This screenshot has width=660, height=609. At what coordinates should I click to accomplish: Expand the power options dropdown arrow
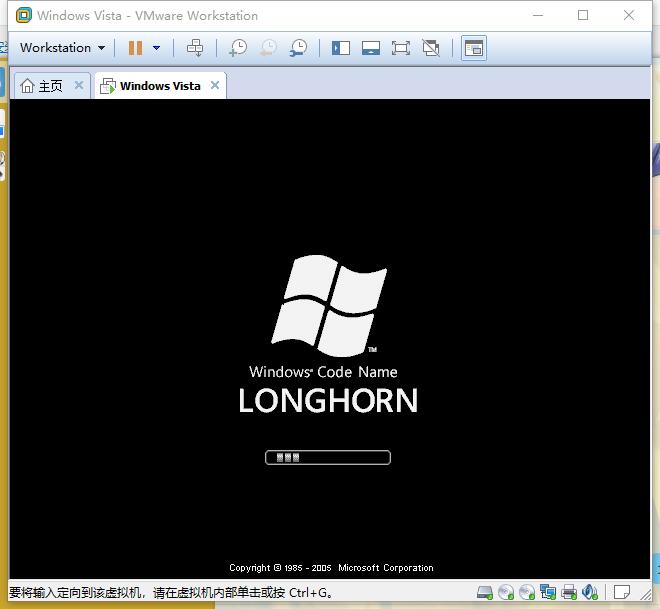[x=157, y=48]
